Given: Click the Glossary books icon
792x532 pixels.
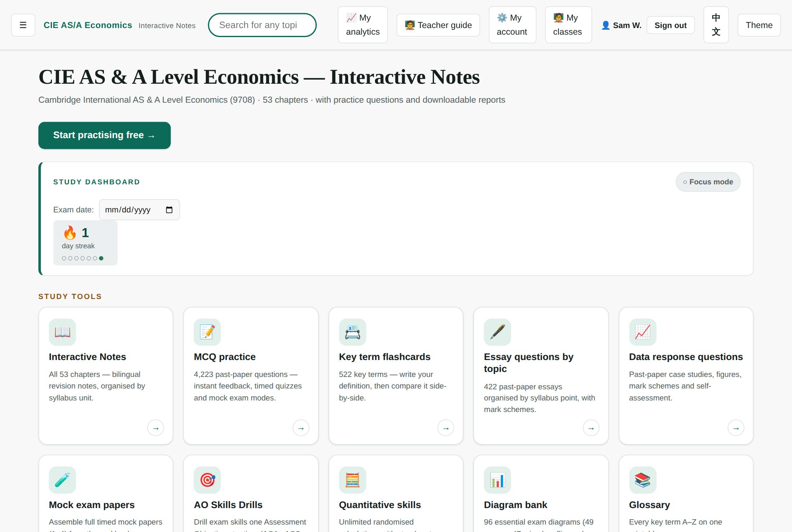Looking at the screenshot, I should [643, 480].
